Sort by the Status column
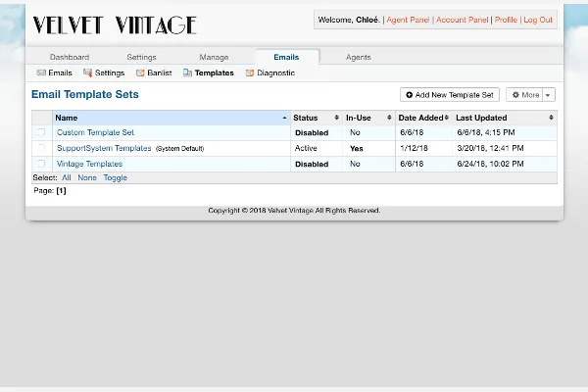 tap(317, 118)
